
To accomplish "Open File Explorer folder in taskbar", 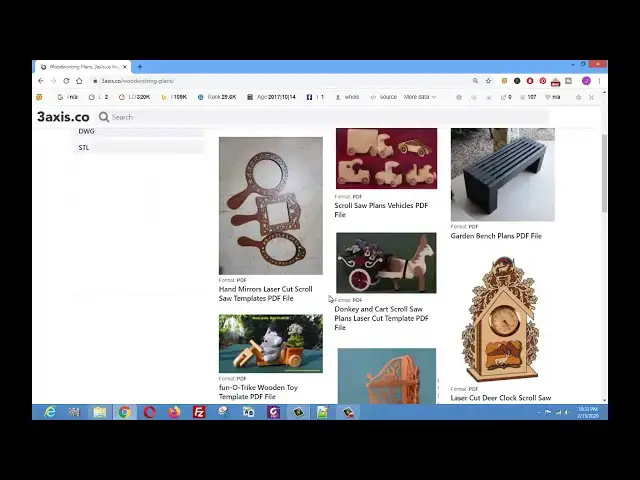I will [100, 412].
